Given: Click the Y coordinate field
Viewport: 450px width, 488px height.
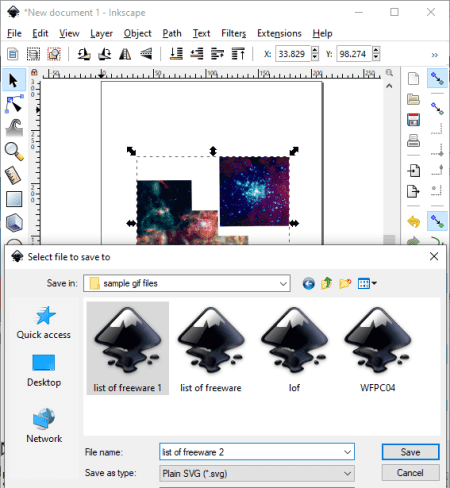Looking at the screenshot, I should 354,54.
